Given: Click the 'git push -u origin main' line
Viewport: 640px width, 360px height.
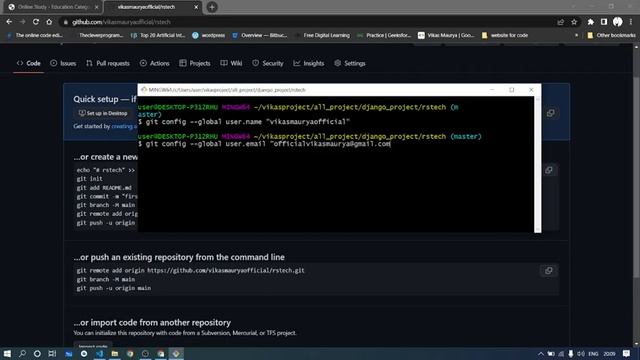Looking at the screenshot, I should (113, 288).
